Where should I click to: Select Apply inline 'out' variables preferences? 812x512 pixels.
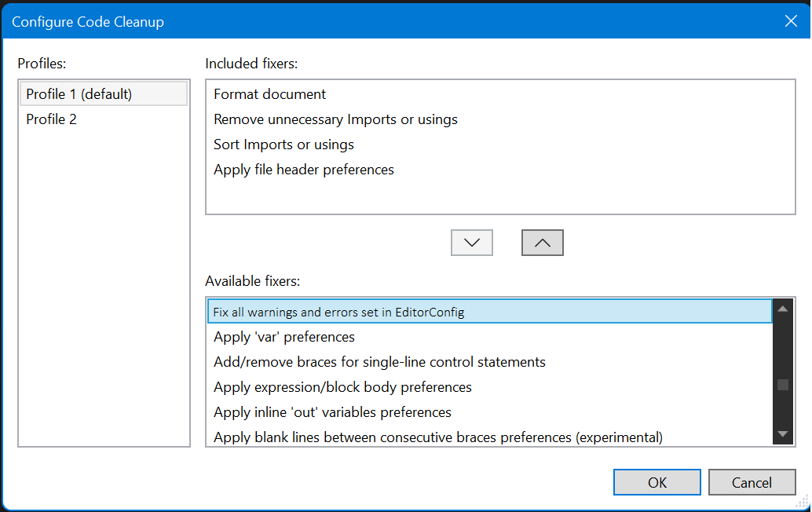331,411
